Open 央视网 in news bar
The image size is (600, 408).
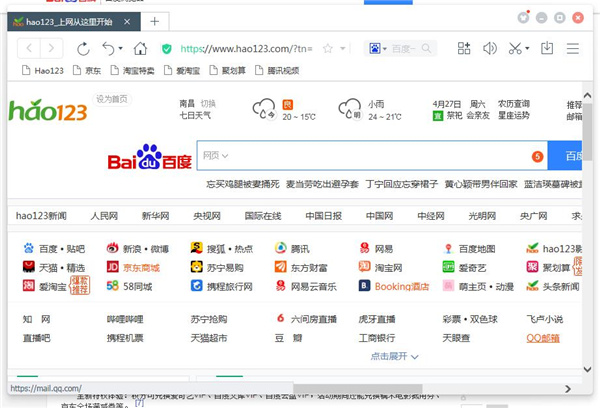coord(207,216)
